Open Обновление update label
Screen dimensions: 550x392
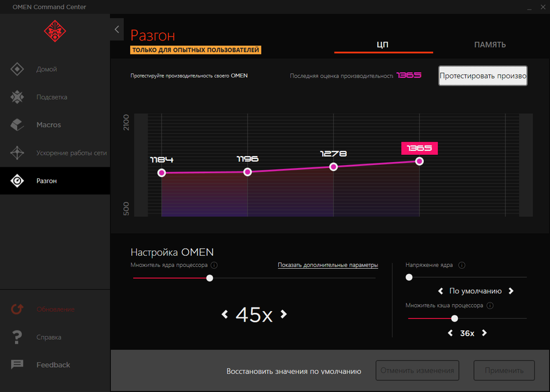pyautogui.click(x=55, y=309)
